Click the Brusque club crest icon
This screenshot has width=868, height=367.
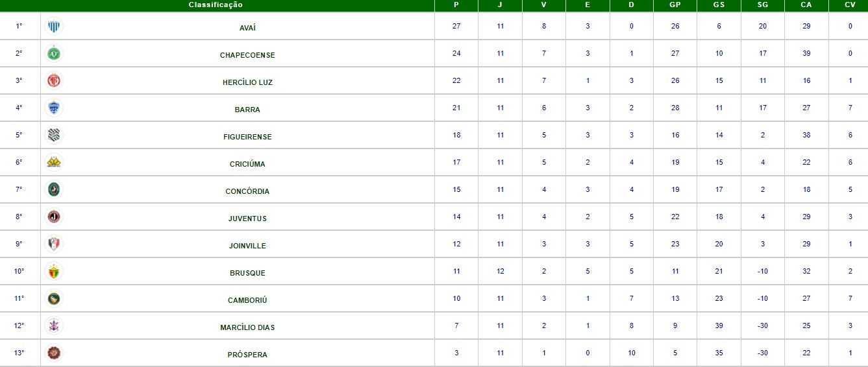point(55,272)
